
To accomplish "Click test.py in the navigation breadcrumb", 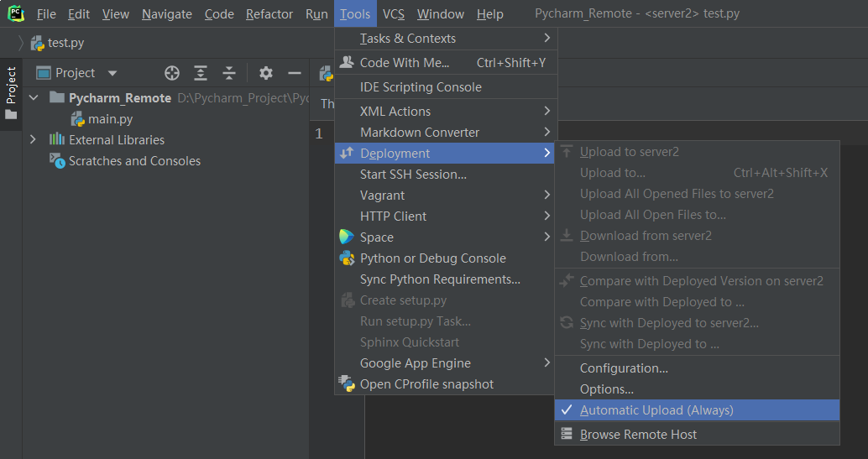I will coord(65,43).
